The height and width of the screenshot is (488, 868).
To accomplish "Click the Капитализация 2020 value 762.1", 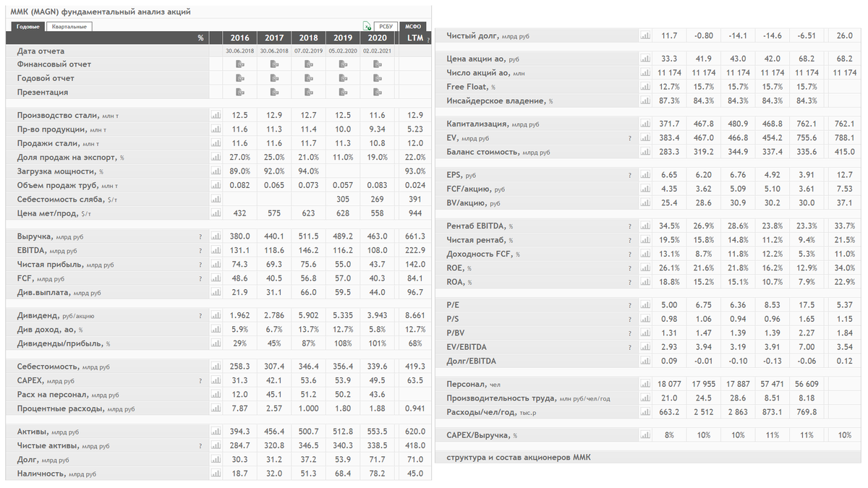I will 806,124.
